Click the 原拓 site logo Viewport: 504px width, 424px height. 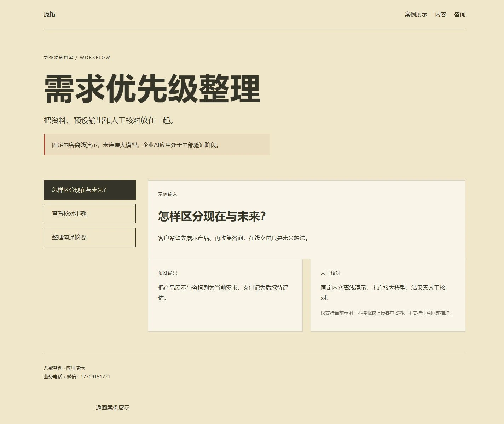50,15
